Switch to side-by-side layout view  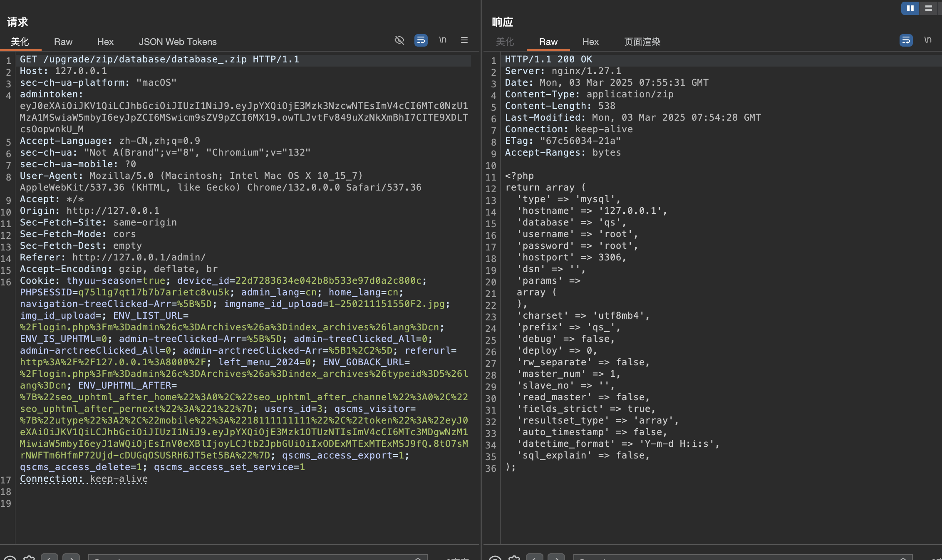(910, 8)
